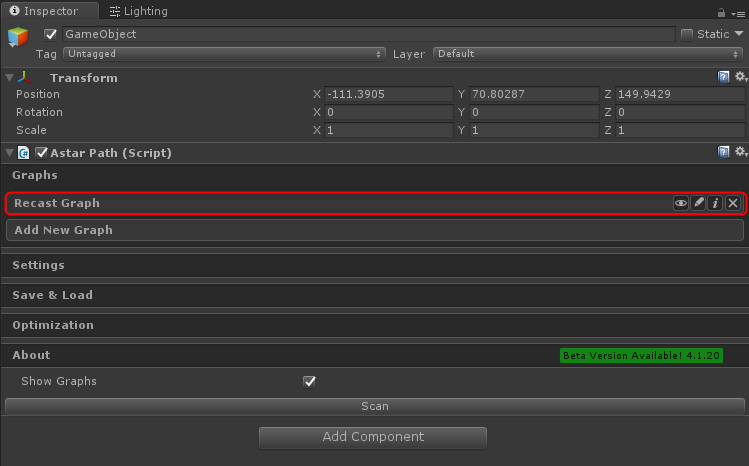749x466 pixels.
Task: Open Astar Path component gear menu
Action: (740, 152)
